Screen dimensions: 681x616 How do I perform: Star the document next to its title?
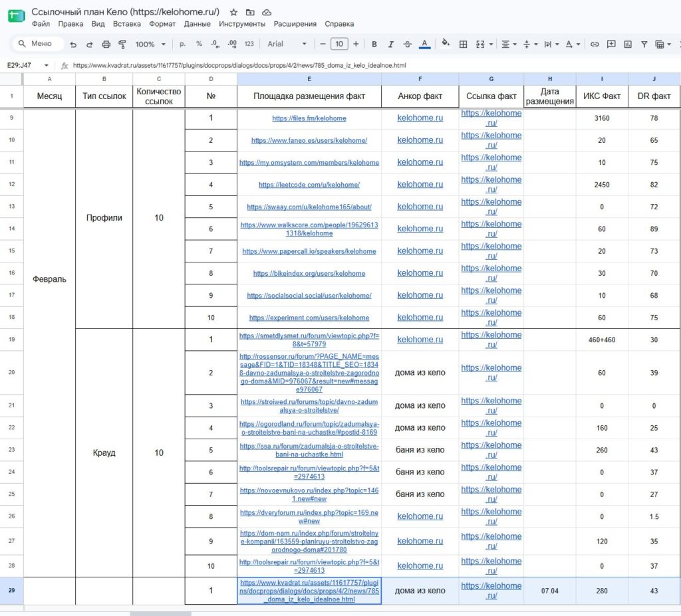pos(233,12)
